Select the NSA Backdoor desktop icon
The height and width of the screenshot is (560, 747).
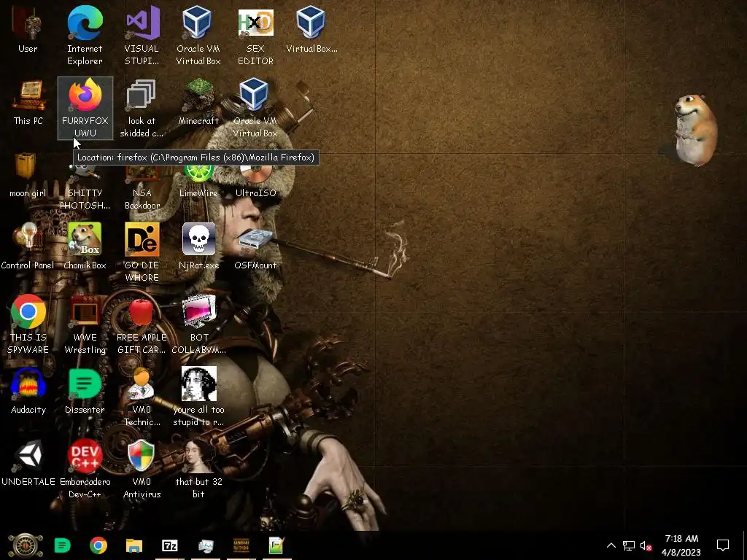coord(142,187)
